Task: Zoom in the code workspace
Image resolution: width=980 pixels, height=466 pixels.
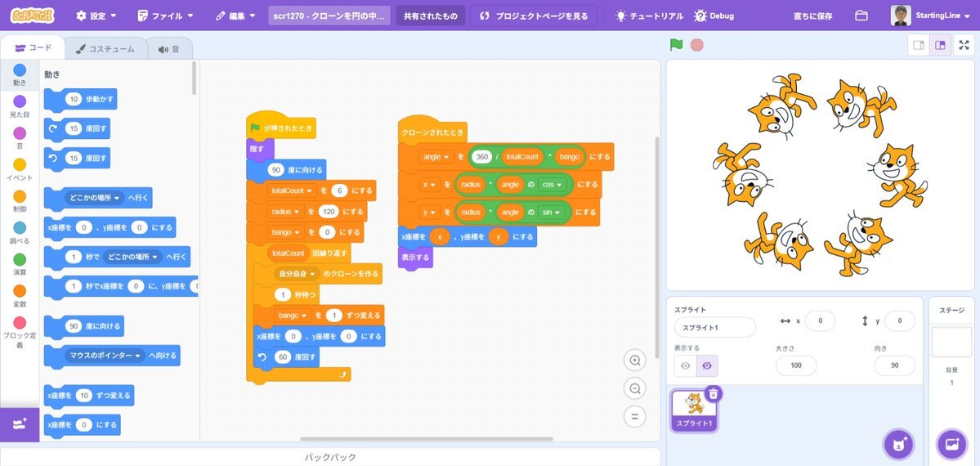Action: (635, 361)
